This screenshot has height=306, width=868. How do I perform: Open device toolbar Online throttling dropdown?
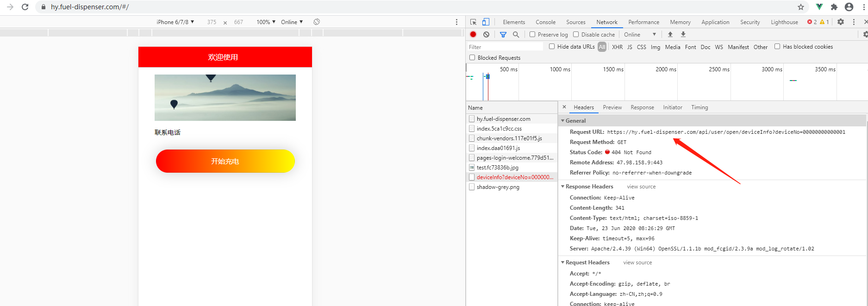(x=292, y=22)
